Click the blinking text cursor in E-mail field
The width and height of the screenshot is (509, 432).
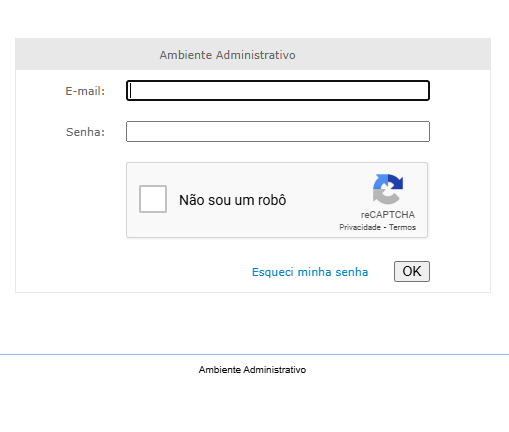tap(131, 90)
